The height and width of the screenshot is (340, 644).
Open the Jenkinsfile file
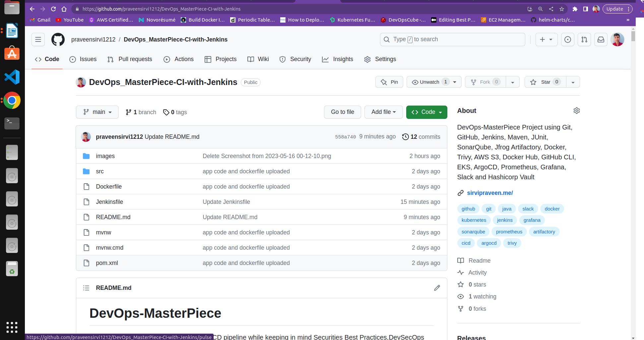pos(109,202)
